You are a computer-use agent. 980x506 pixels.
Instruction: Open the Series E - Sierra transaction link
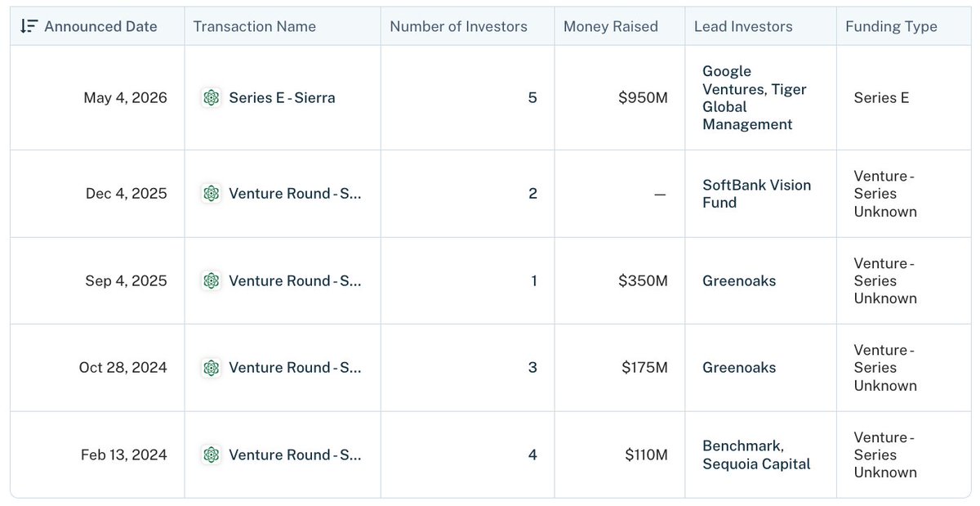pos(282,98)
